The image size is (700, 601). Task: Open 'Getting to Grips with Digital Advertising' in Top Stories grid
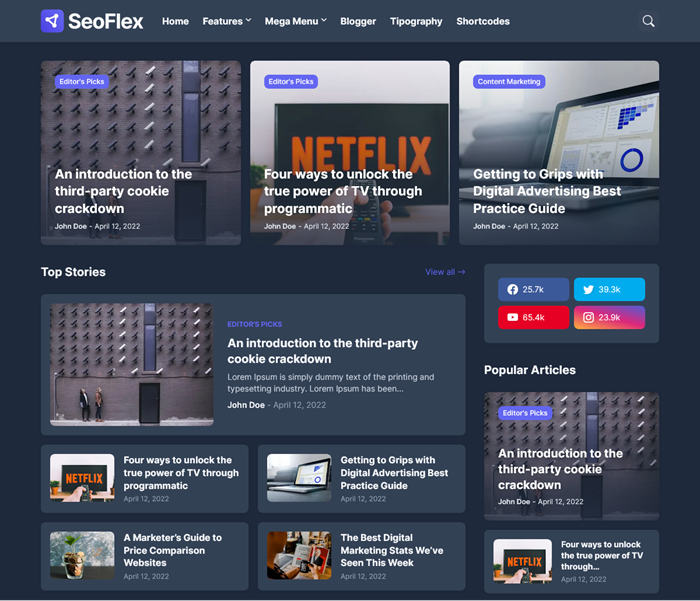394,473
